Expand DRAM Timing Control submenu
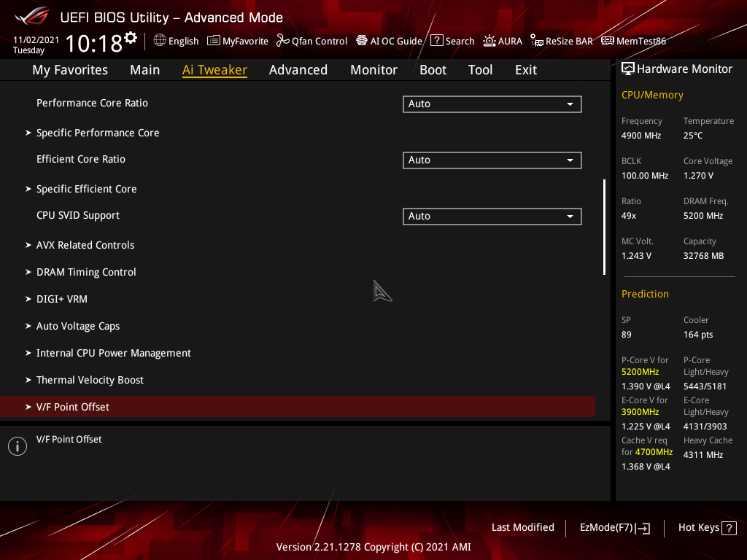 86,272
